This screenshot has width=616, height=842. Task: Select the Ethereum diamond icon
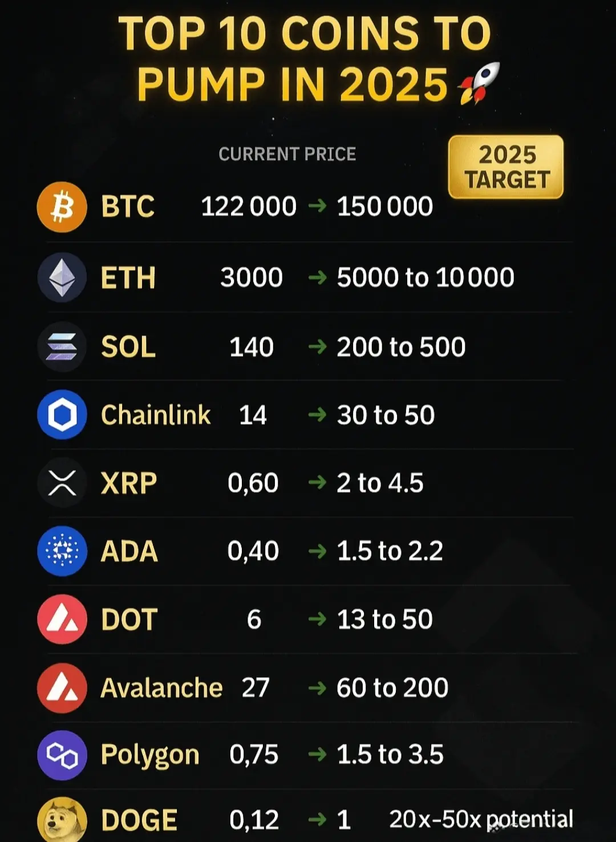62,278
